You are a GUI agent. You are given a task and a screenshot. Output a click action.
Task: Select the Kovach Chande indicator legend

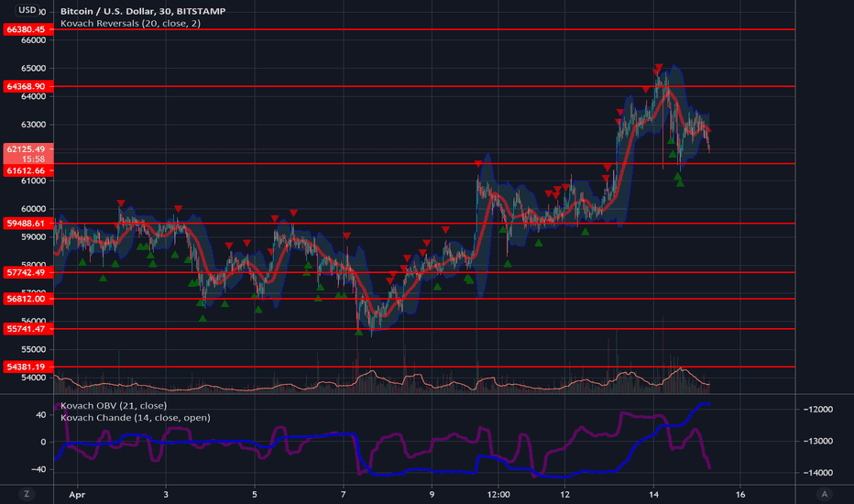(x=135, y=417)
